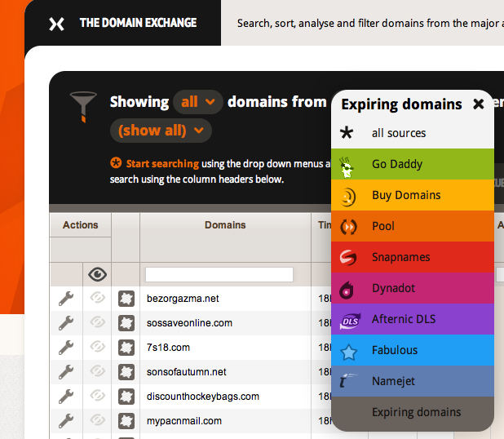The width and height of the screenshot is (504, 439).
Task: Click source badge icon for sossaveonline.com
Action: click(x=126, y=323)
